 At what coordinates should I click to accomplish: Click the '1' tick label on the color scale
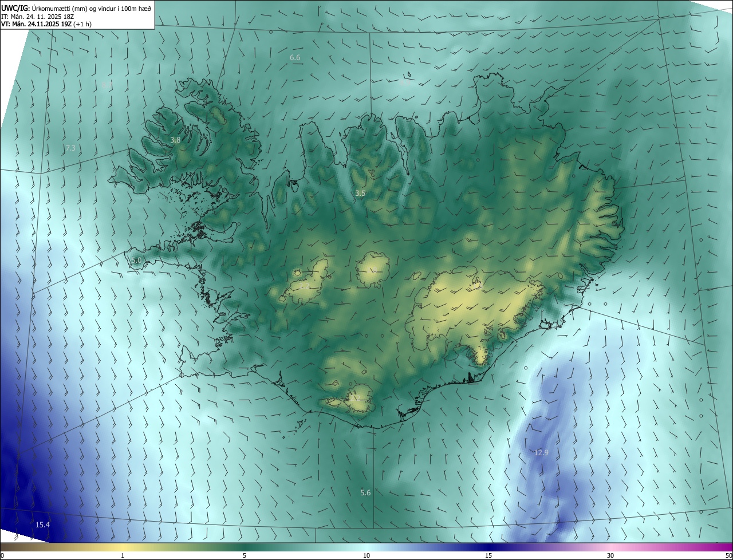(123, 555)
